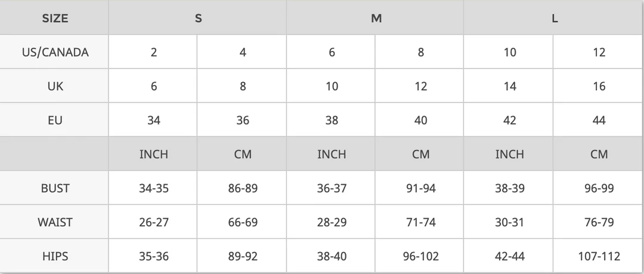Viewport: 644px width, 274px height.
Task: Select UK size 16 cell
Action: (599, 86)
